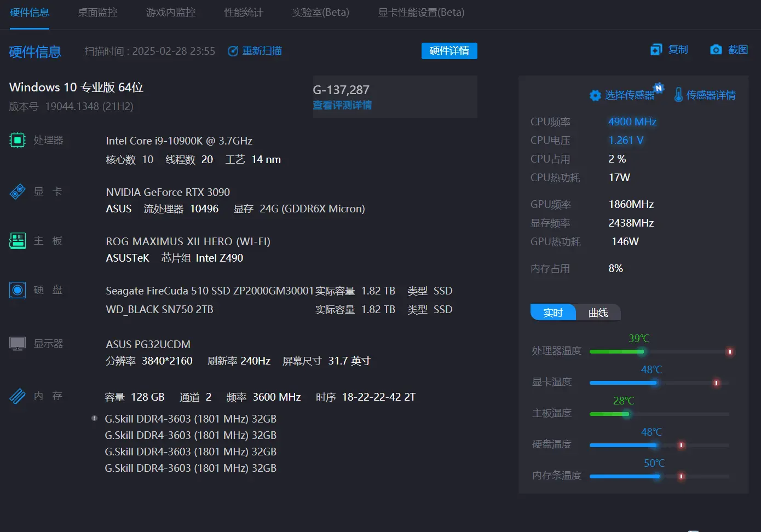Click the 硬盘 disk icon
Viewport: 761px width, 532px height.
(18, 290)
